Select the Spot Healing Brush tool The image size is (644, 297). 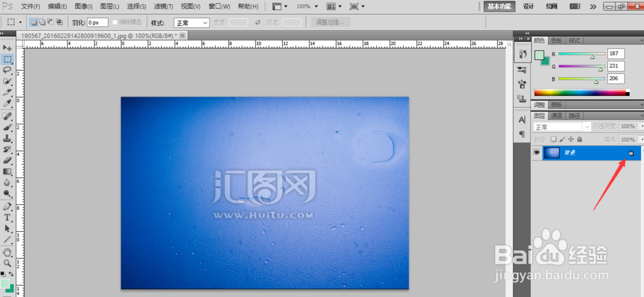(7, 117)
